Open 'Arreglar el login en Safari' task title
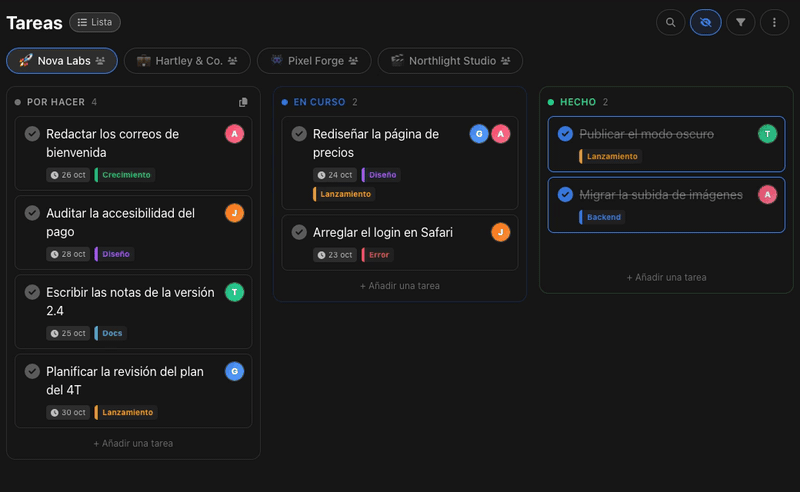Screen dimensions: 800x492 point(383,232)
